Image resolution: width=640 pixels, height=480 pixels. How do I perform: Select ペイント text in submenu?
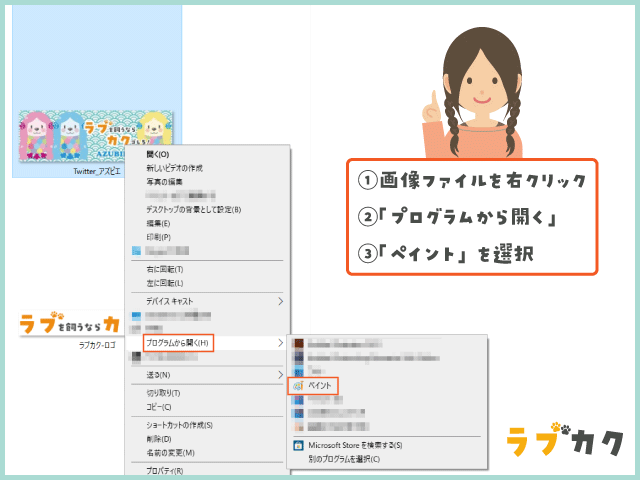pyautogui.click(x=320, y=385)
